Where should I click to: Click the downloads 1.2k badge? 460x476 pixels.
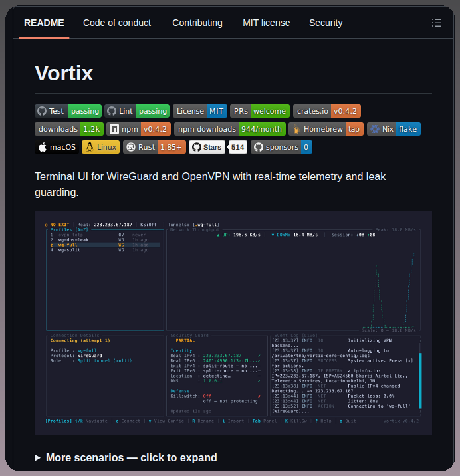coord(69,129)
